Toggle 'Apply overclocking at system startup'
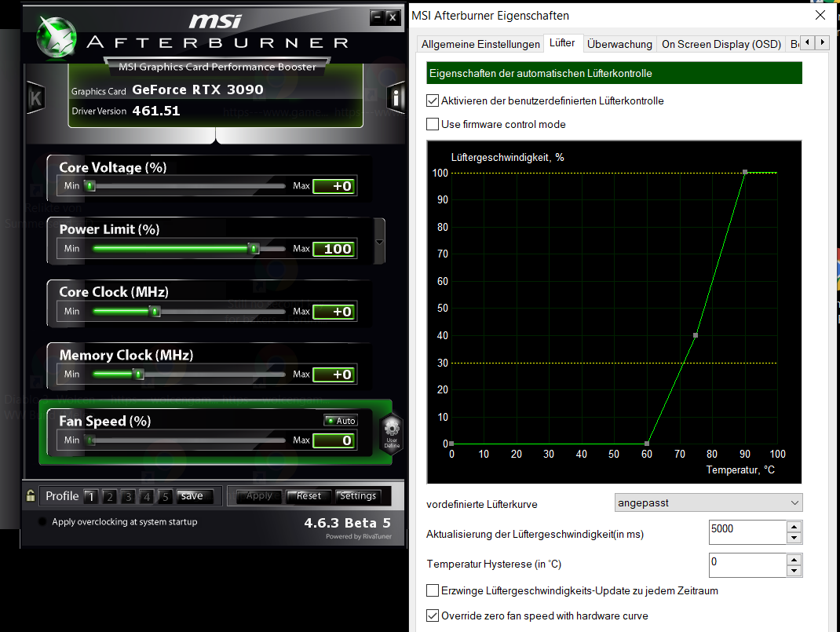The height and width of the screenshot is (632, 840). click(43, 521)
